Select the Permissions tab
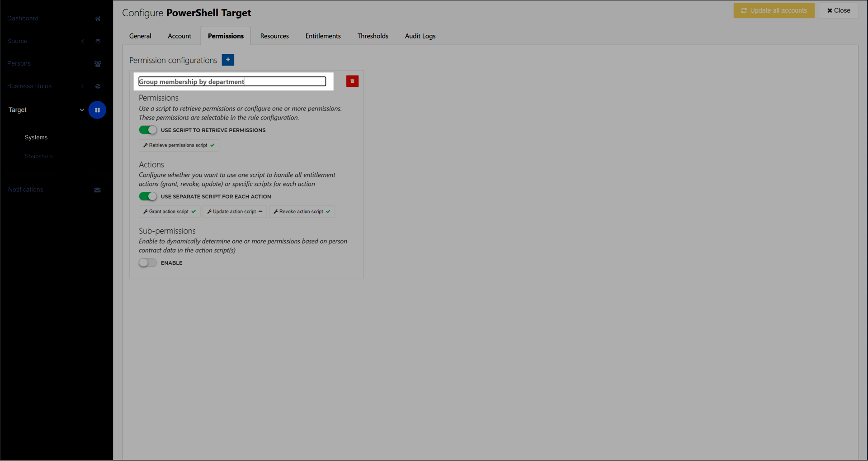This screenshot has width=868, height=461. [226, 36]
